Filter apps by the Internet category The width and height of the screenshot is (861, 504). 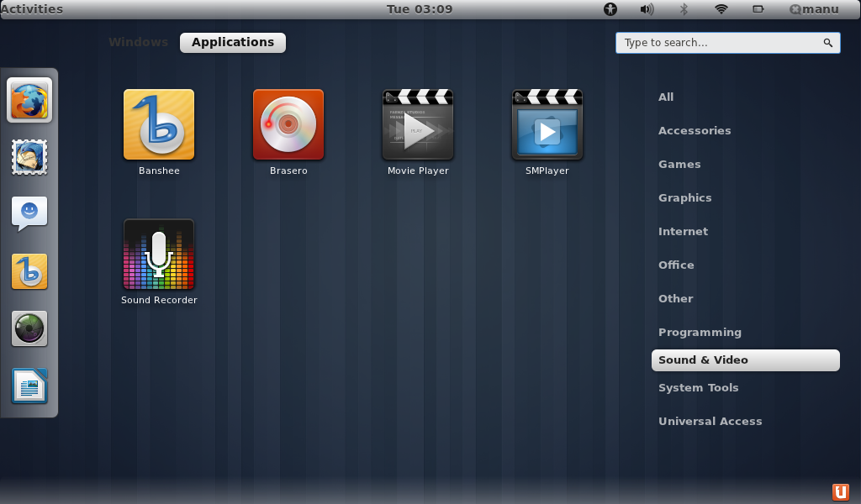(683, 231)
